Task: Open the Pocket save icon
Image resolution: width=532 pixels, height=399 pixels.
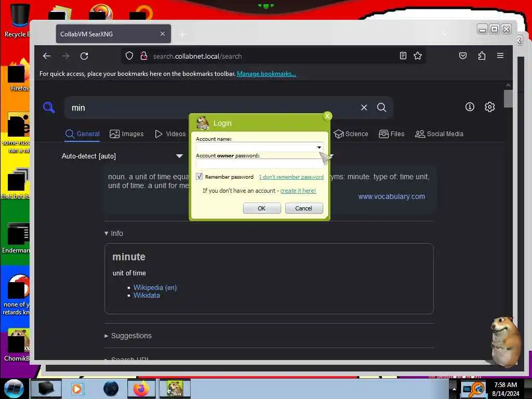Action: coord(463,56)
